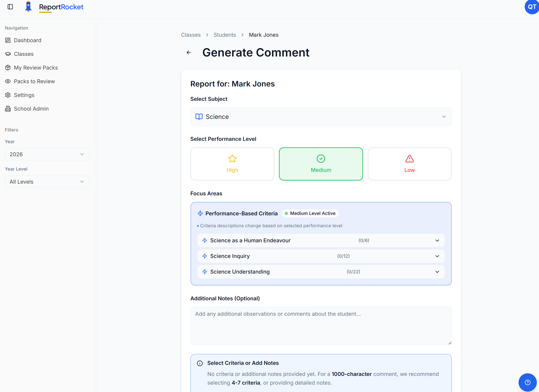Select My Review Packs in the navigation
This screenshot has height=392, width=539.
36,68
